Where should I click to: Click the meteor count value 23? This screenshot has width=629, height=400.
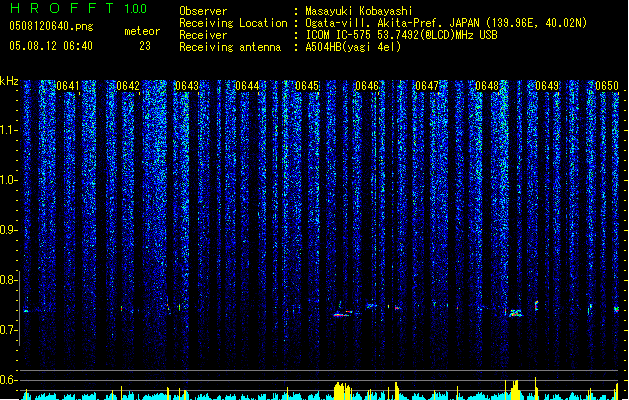click(145, 46)
